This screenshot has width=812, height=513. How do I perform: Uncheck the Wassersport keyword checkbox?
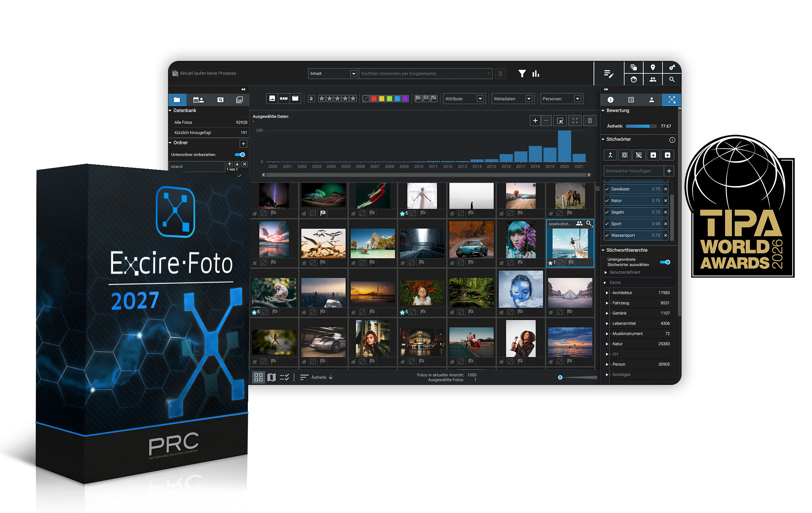(x=607, y=236)
